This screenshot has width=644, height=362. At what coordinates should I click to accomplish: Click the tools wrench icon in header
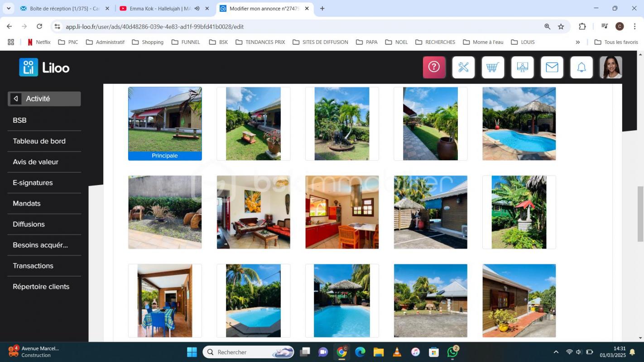[463, 67]
